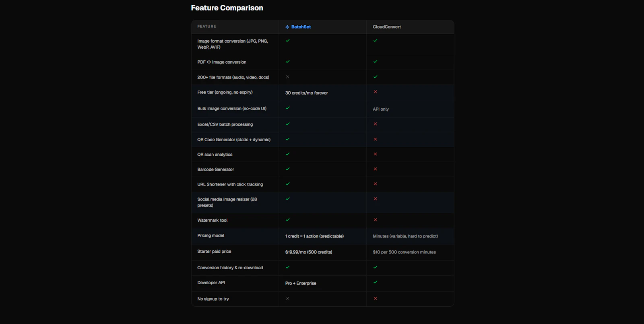Viewport: 644px width, 324px height.
Task: Click CloudConvert red X for Social media image resizer
Action: (376, 199)
